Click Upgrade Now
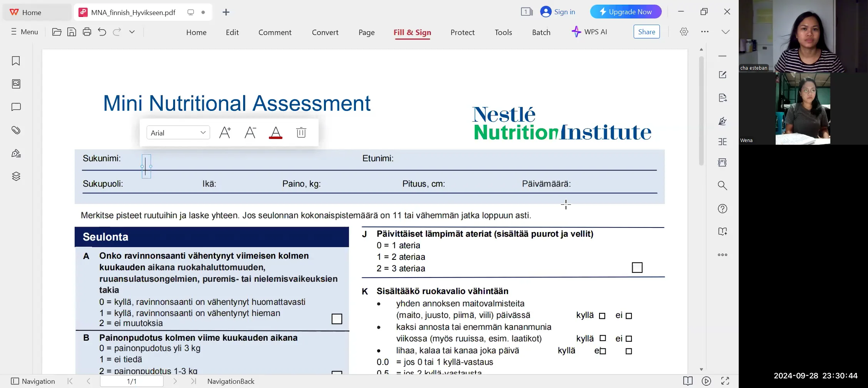 [626, 12]
